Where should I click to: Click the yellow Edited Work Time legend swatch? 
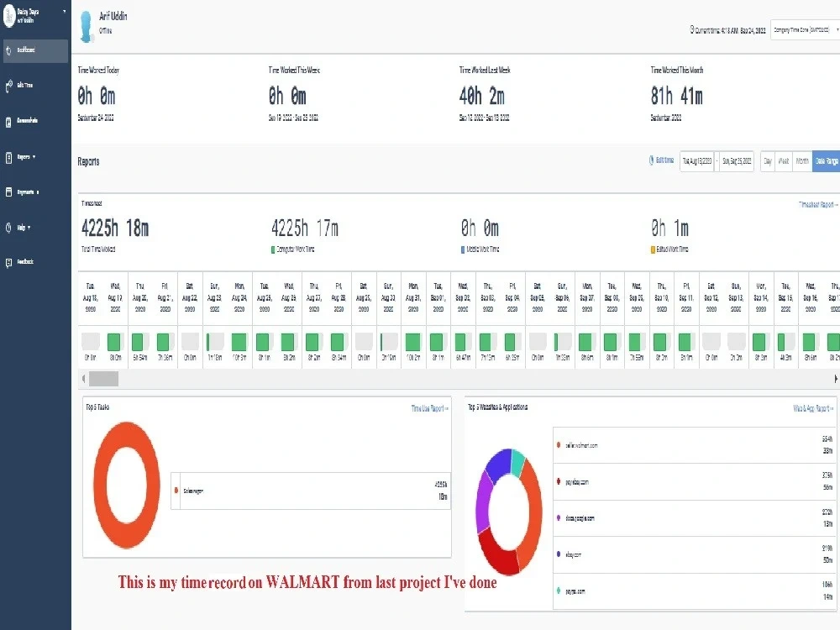click(x=653, y=249)
